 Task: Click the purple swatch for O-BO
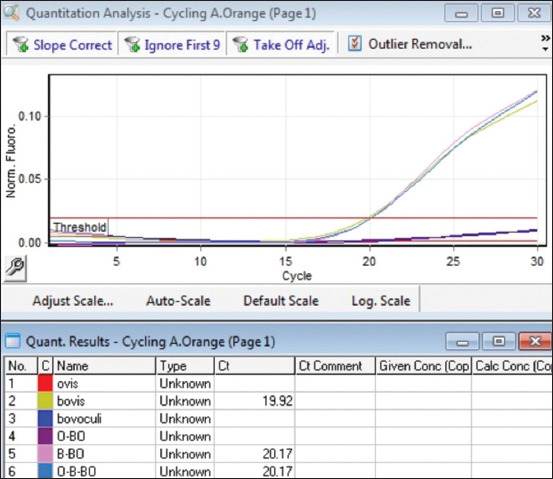click(45, 436)
